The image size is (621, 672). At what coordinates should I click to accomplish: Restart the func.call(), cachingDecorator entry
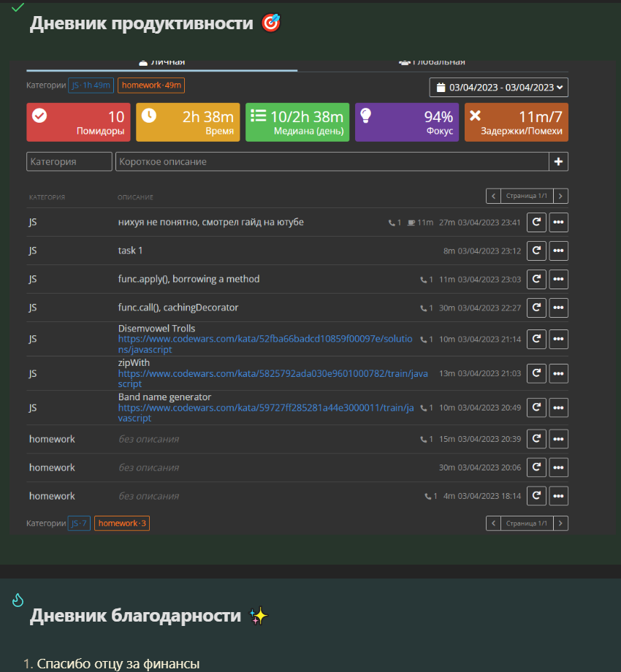[536, 308]
